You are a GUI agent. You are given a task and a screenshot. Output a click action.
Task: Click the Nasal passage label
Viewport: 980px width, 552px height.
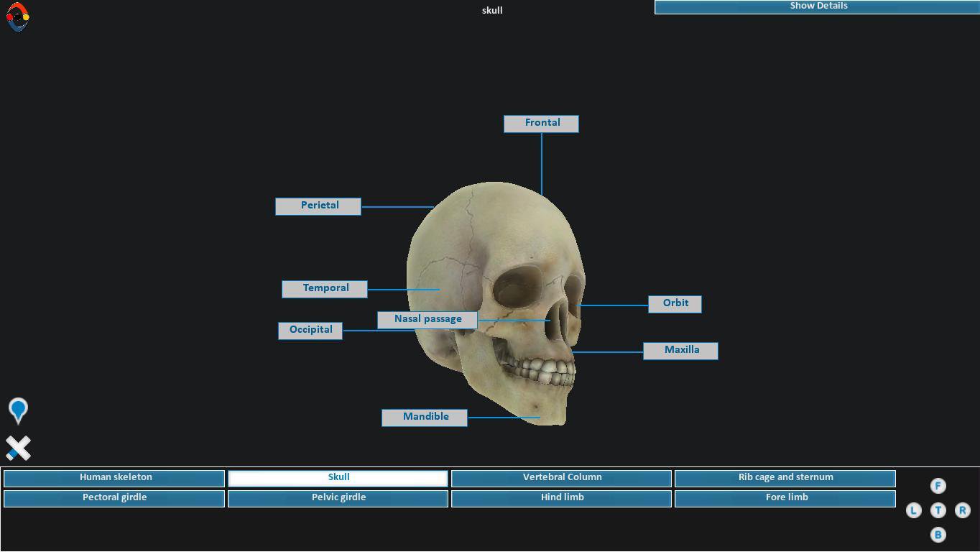pos(427,320)
